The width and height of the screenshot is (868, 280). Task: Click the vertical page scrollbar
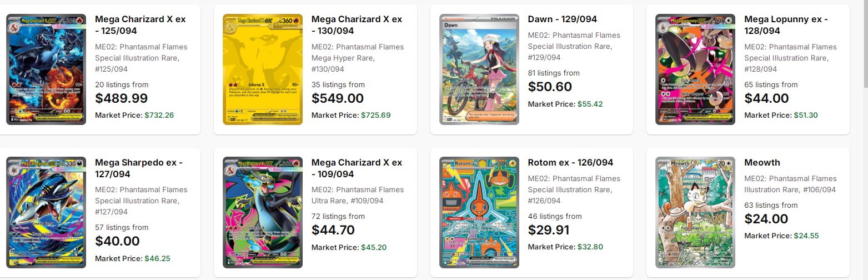click(x=864, y=44)
